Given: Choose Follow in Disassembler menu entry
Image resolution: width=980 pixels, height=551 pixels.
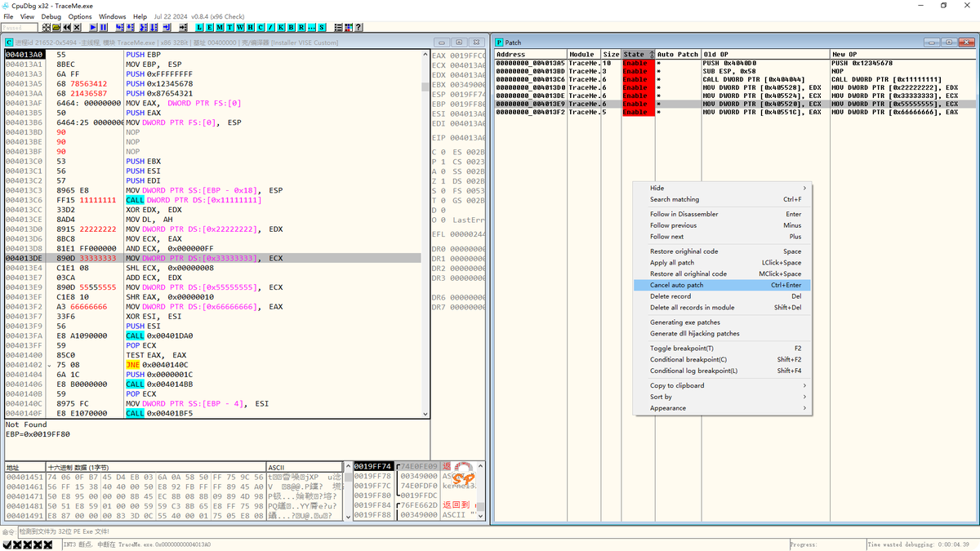Looking at the screenshot, I should pos(722,214).
